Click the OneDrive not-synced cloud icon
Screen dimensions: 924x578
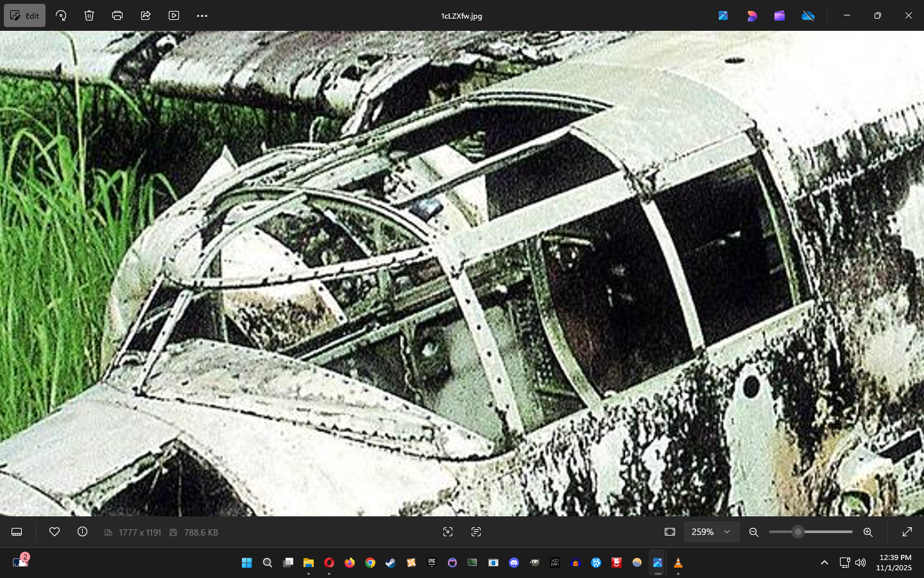(808, 15)
